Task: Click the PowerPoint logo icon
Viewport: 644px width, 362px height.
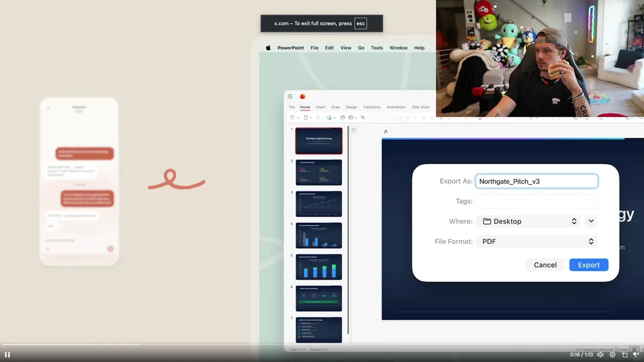Action: tap(302, 97)
